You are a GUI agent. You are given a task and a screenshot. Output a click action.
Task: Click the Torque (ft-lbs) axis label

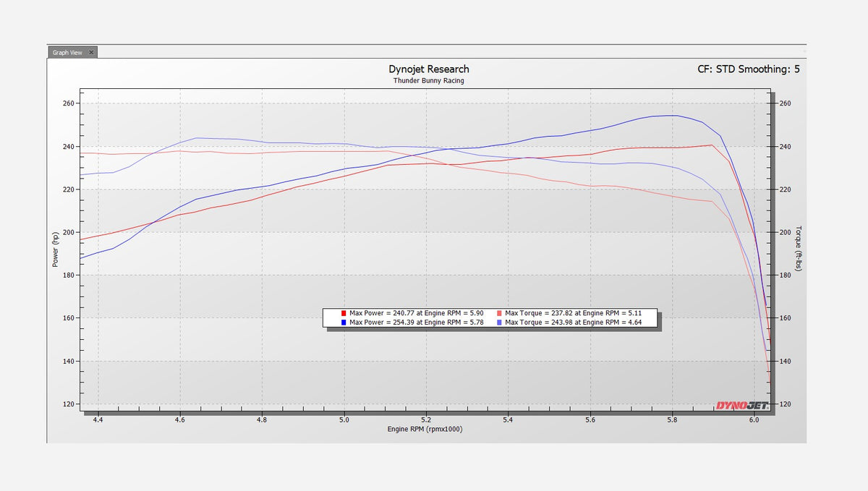point(799,247)
